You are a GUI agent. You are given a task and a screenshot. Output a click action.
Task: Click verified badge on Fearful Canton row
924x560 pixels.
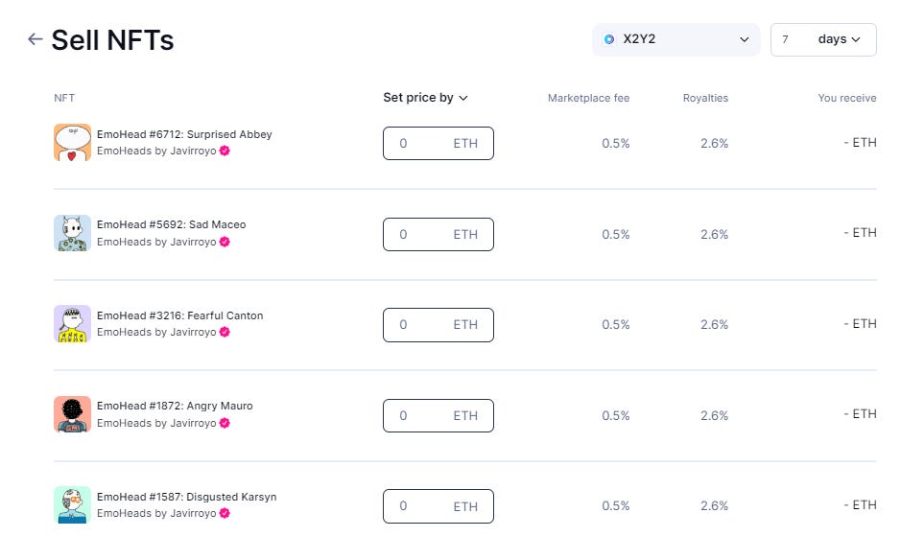(x=225, y=332)
